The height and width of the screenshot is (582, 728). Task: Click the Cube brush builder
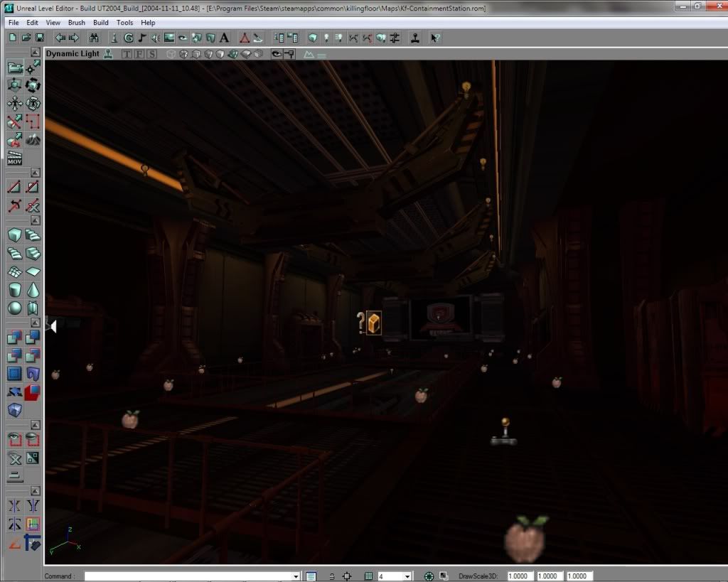pyautogui.click(x=15, y=235)
